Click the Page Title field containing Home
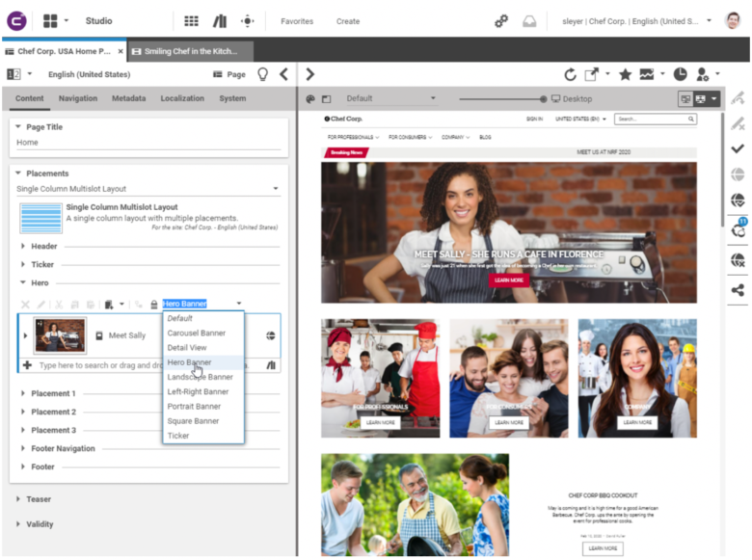The width and height of the screenshot is (752, 560). [148, 143]
